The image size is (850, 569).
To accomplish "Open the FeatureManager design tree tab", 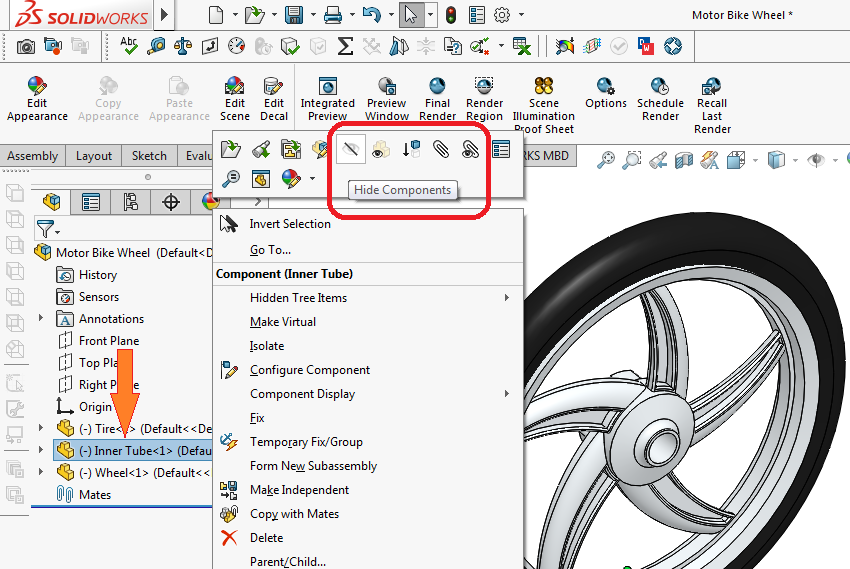I will tap(51, 202).
